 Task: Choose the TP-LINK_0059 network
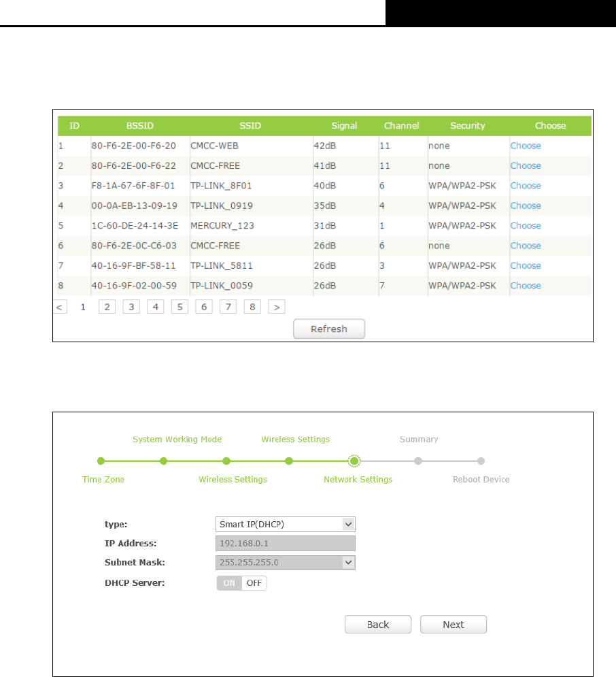(x=526, y=285)
